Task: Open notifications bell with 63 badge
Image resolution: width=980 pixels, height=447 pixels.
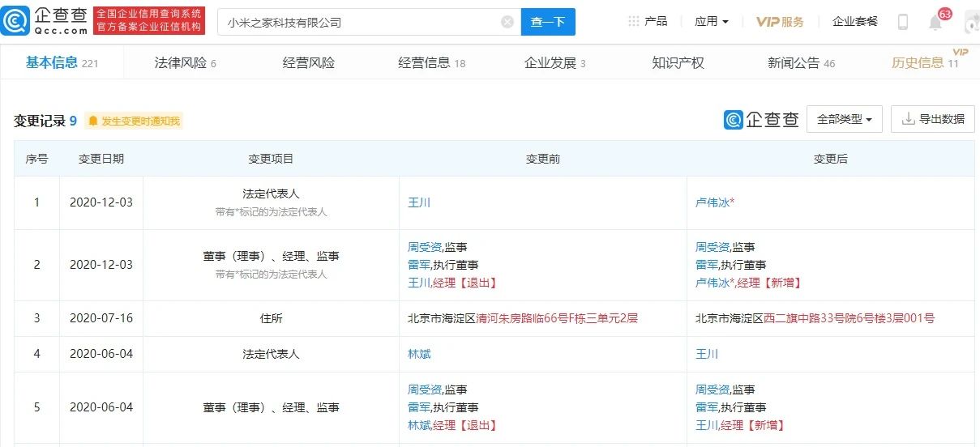Action: [x=935, y=22]
